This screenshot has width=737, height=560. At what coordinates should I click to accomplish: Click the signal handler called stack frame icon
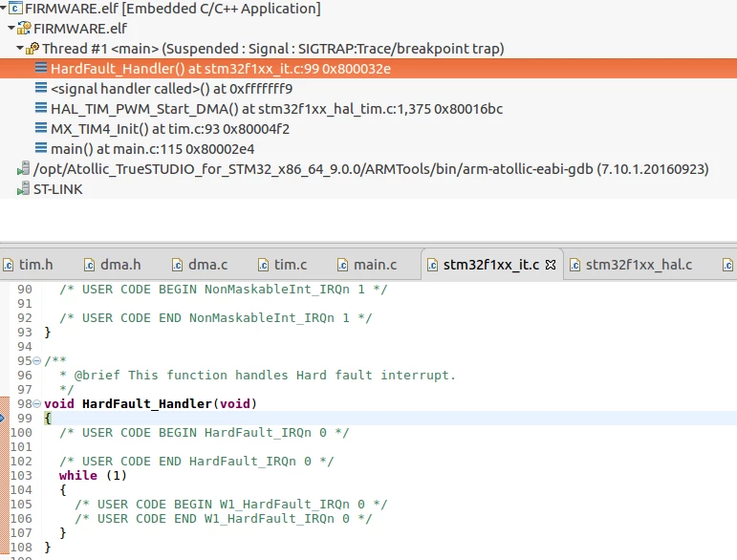click(41, 88)
